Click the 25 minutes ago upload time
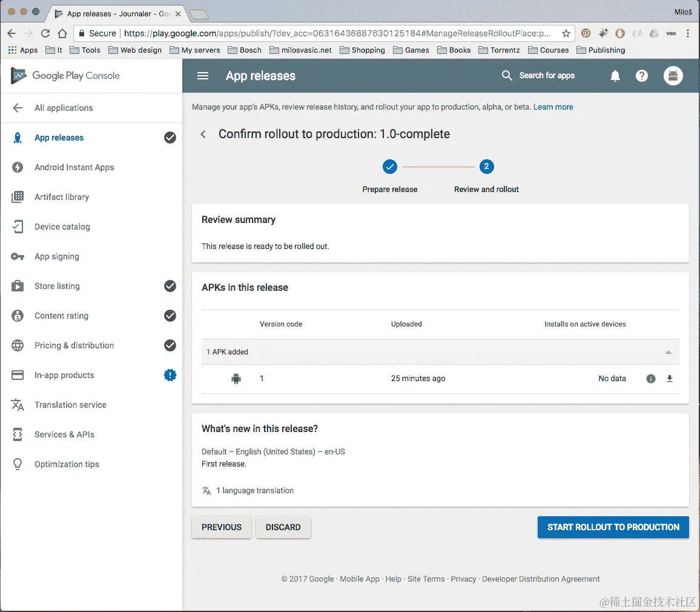700x612 pixels. click(x=418, y=378)
